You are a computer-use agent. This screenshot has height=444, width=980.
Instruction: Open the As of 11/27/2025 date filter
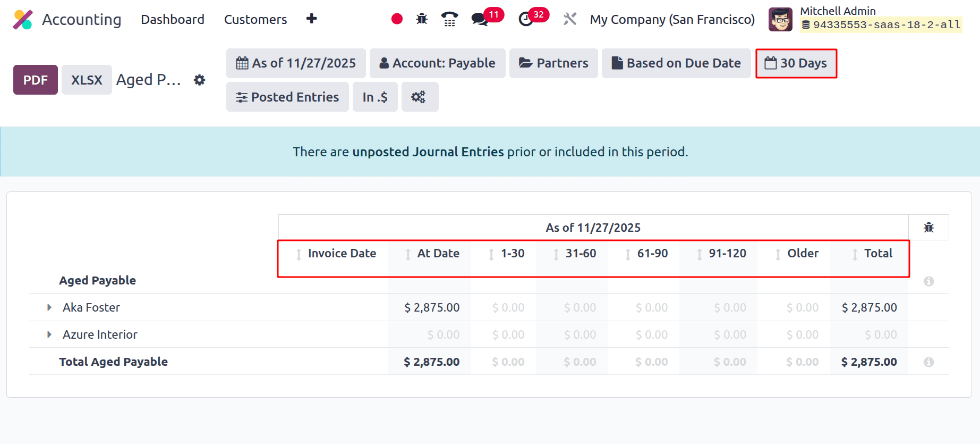click(x=296, y=63)
